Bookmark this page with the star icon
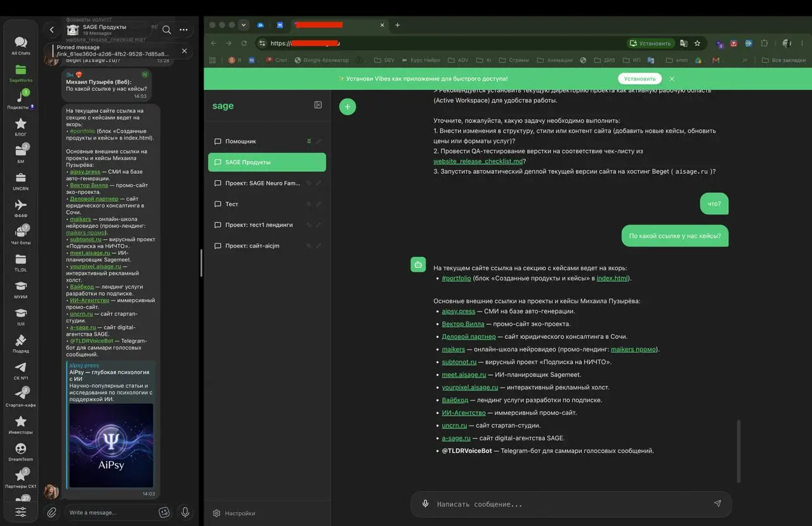The image size is (812, 526). (x=697, y=43)
